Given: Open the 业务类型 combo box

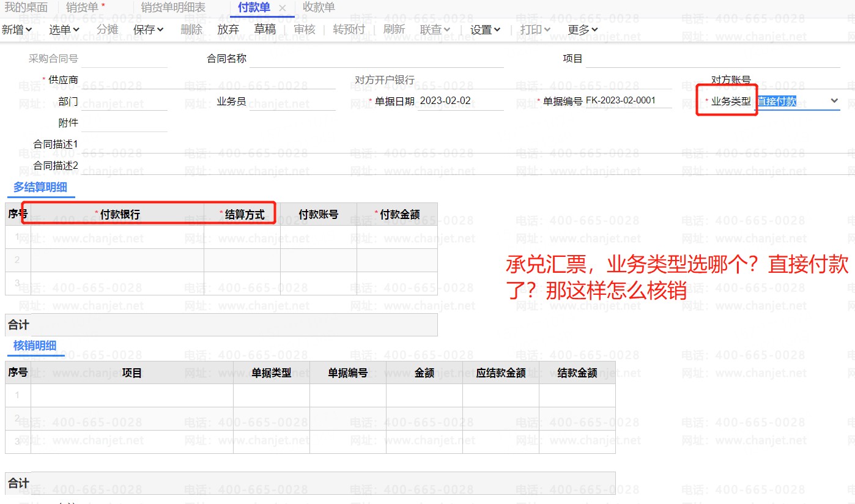Looking at the screenshot, I should pyautogui.click(x=798, y=102).
